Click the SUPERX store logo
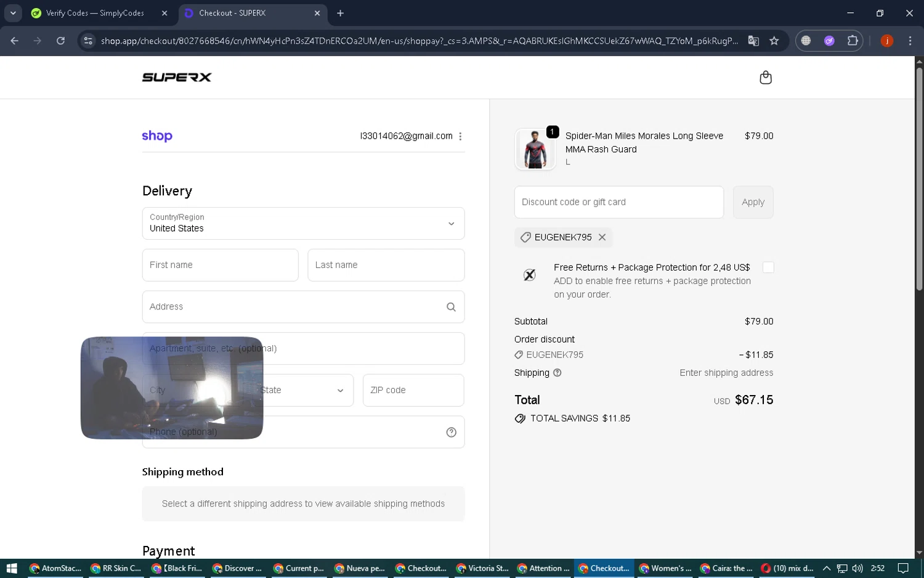924x578 pixels. (177, 77)
